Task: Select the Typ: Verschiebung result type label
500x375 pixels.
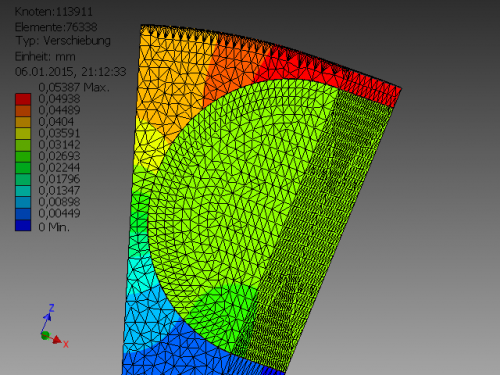Action: pos(63,41)
